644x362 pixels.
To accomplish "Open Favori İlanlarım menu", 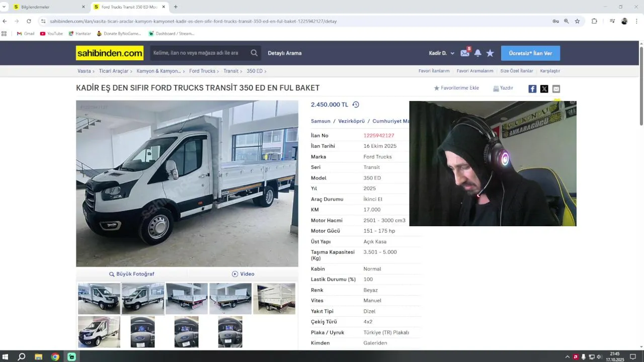I will 434,71.
